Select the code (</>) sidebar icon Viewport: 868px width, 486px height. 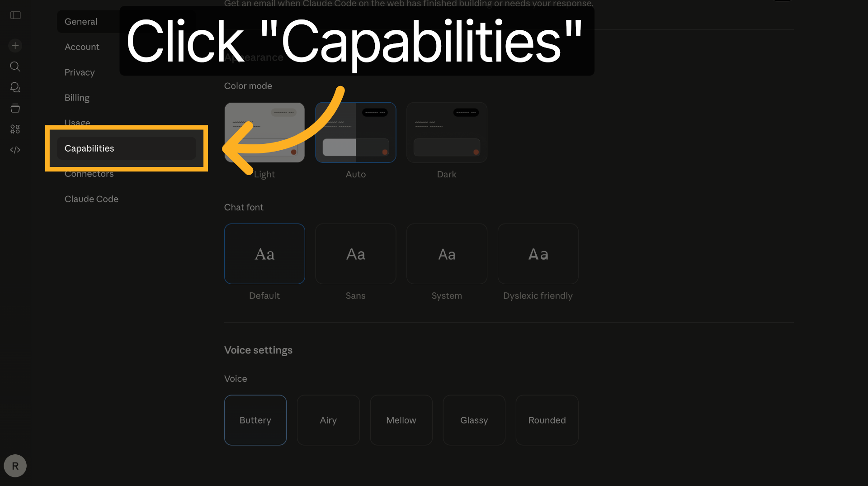tap(15, 150)
